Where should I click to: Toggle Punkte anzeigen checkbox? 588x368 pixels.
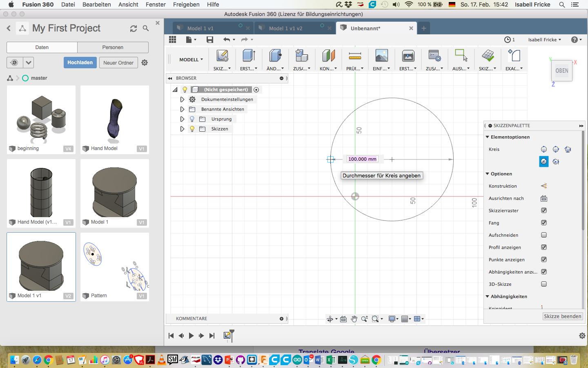(544, 260)
